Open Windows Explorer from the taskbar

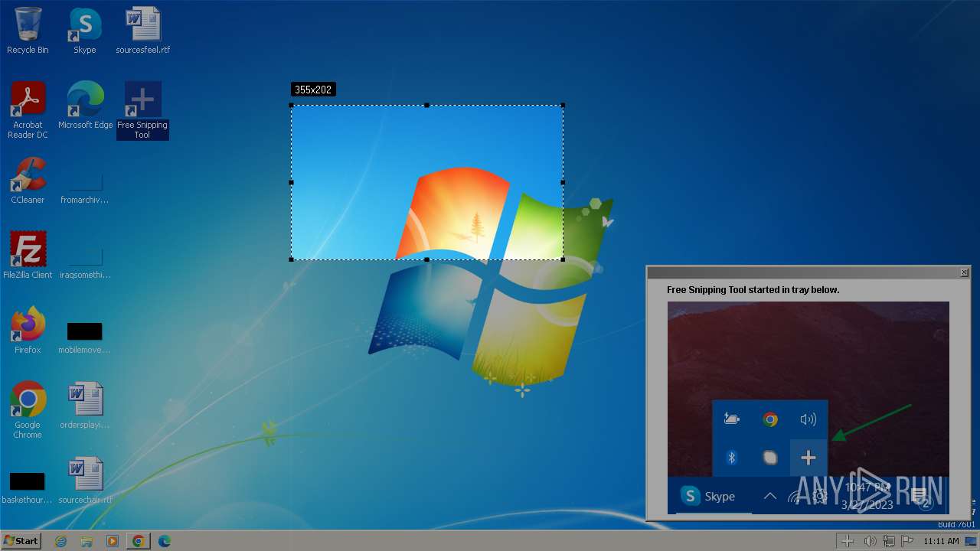tap(87, 541)
